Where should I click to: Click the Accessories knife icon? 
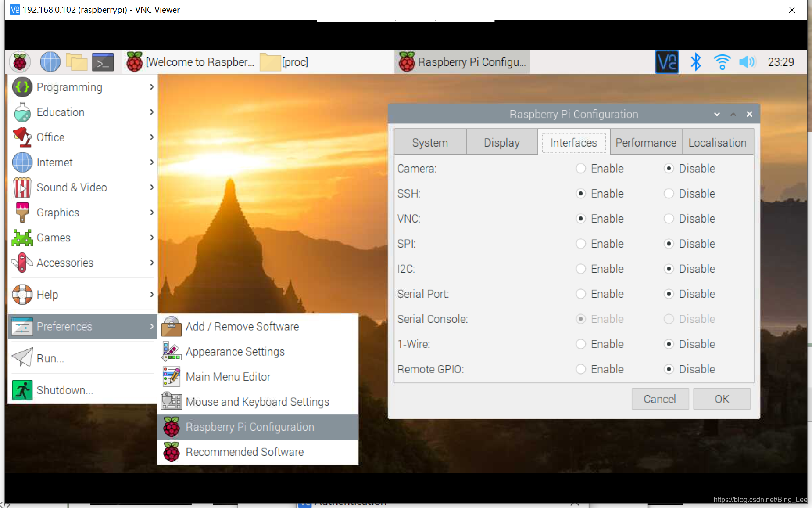click(x=22, y=263)
